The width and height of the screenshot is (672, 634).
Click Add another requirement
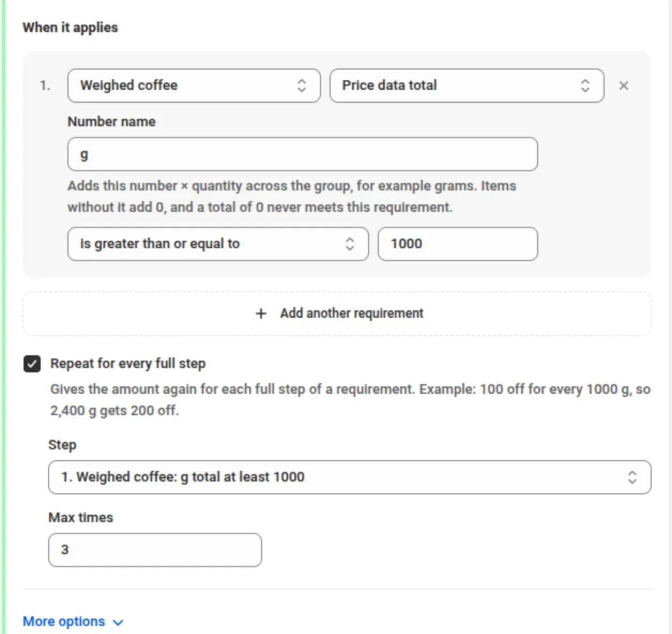337,314
